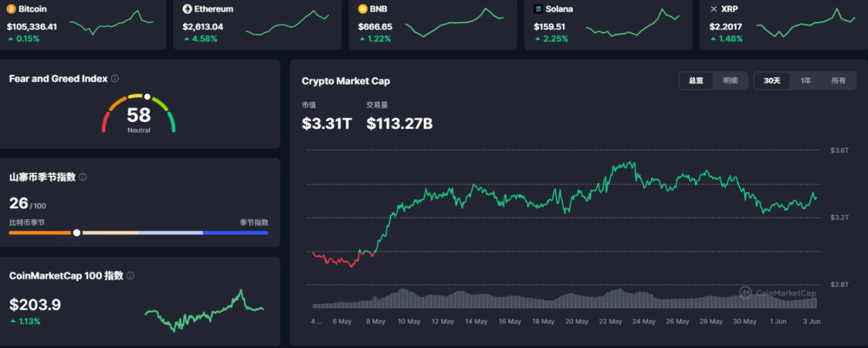Click the Bitcoin price sparkline chart
The image size is (868, 348).
(x=111, y=22)
